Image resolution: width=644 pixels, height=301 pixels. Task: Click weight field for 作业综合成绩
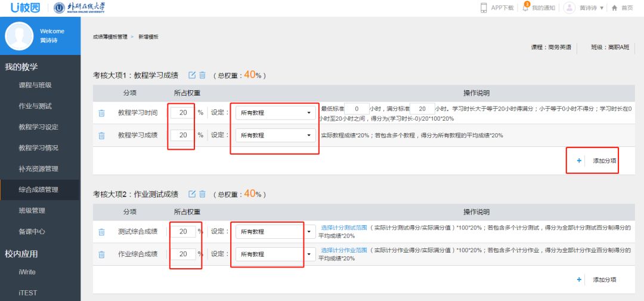(x=182, y=254)
